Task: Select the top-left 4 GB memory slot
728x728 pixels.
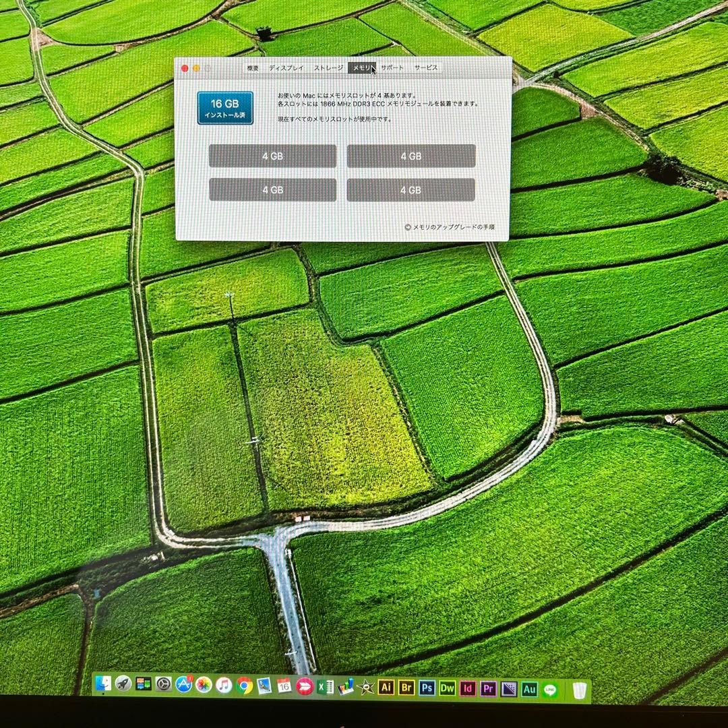Action: click(272, 156)
